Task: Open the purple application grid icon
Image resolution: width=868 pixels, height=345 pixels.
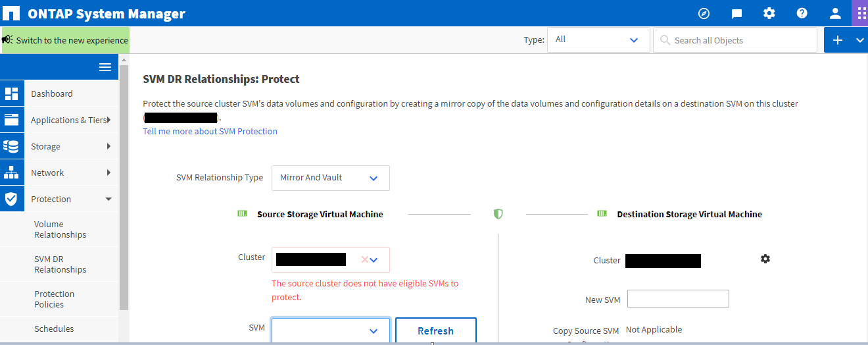Action: tap(861, 13)
